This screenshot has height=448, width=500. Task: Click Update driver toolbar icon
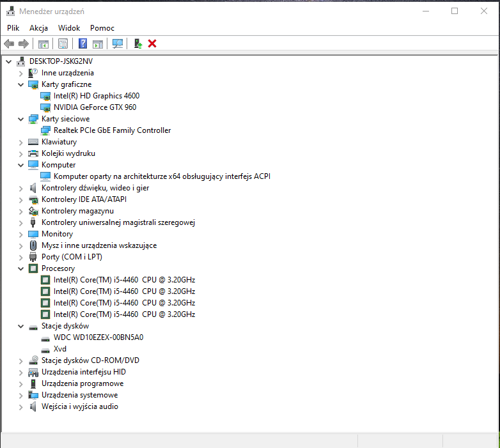pyautogui.click(x=137, y=43)
